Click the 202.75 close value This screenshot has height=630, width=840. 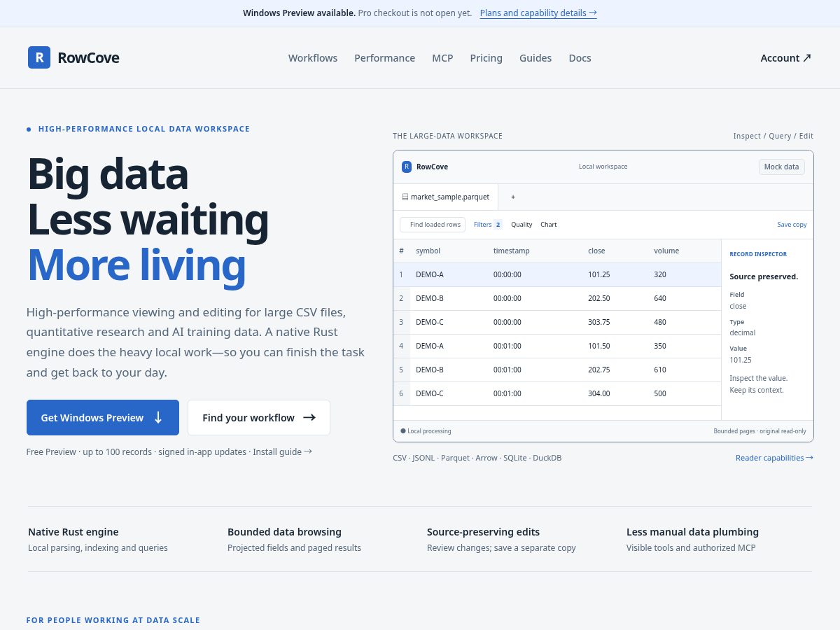(x=599, y=370)
